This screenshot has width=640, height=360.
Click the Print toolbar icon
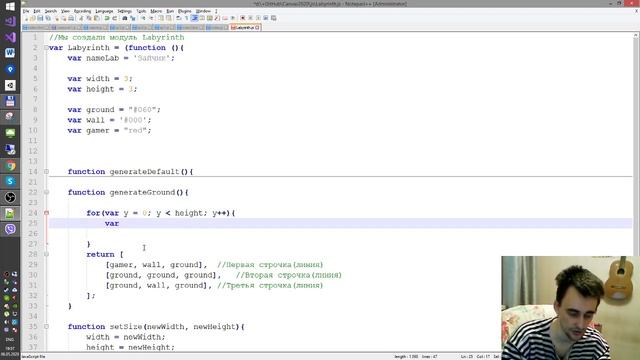click(x=71, y=18)
